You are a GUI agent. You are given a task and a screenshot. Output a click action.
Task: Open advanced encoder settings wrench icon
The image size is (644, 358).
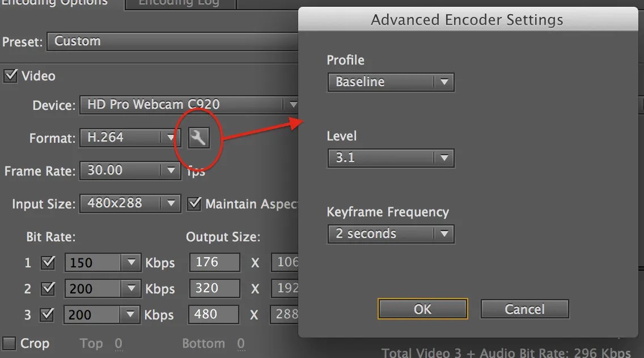pos(199,138)
